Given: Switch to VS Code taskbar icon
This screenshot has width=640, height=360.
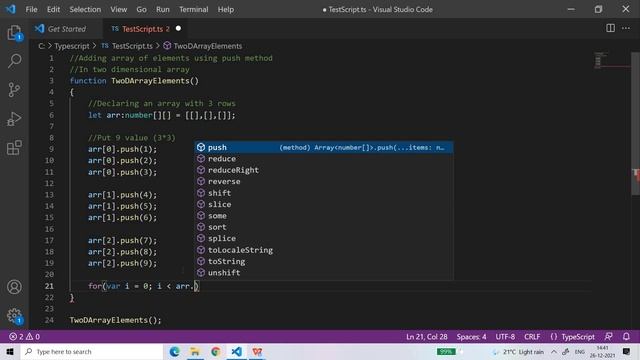Looking at the screenshot, I should point(237,351).
